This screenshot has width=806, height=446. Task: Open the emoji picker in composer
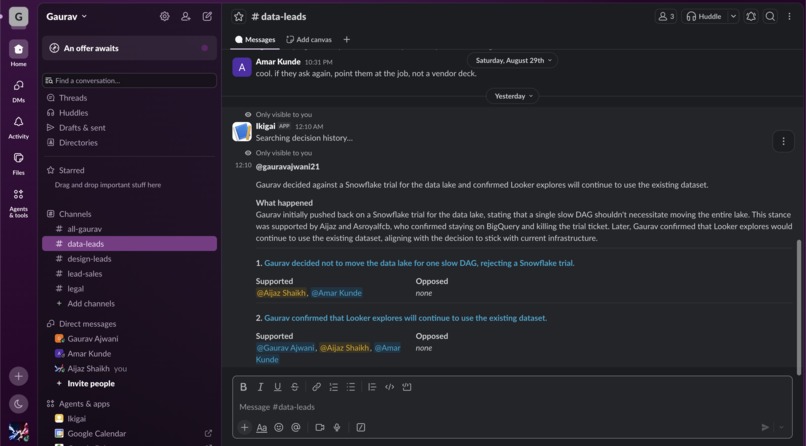[279, 427]
